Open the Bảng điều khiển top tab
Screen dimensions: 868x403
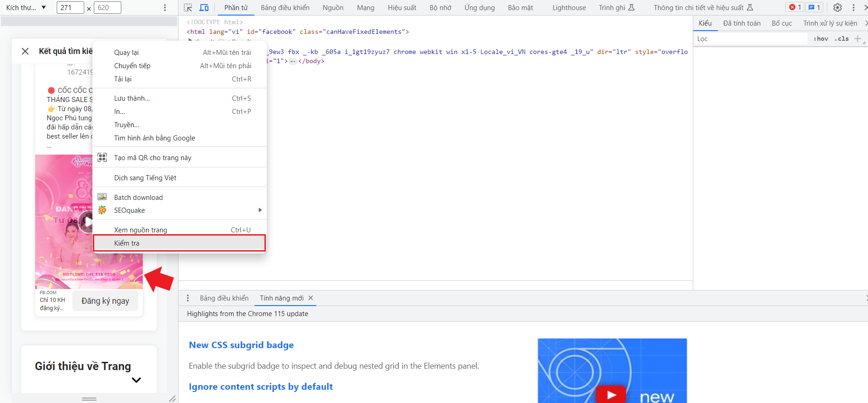point(285,8)
